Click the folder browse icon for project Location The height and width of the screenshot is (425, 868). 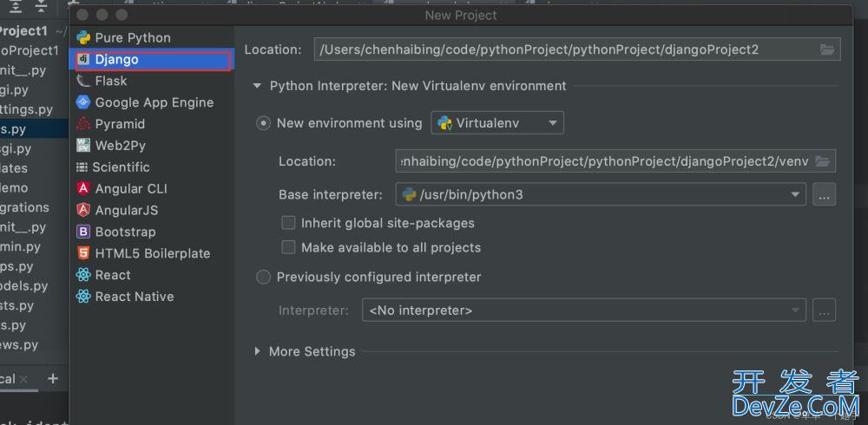(x=826, y=49)
